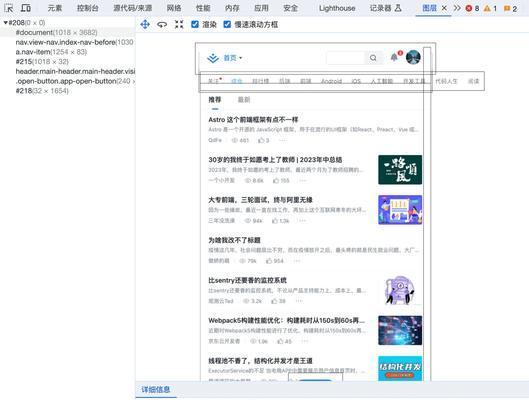The height and width of the screenshot is (400, 529).
Task: Click more (…) icon on 大专前端 article row
Action: click(302, 221)
